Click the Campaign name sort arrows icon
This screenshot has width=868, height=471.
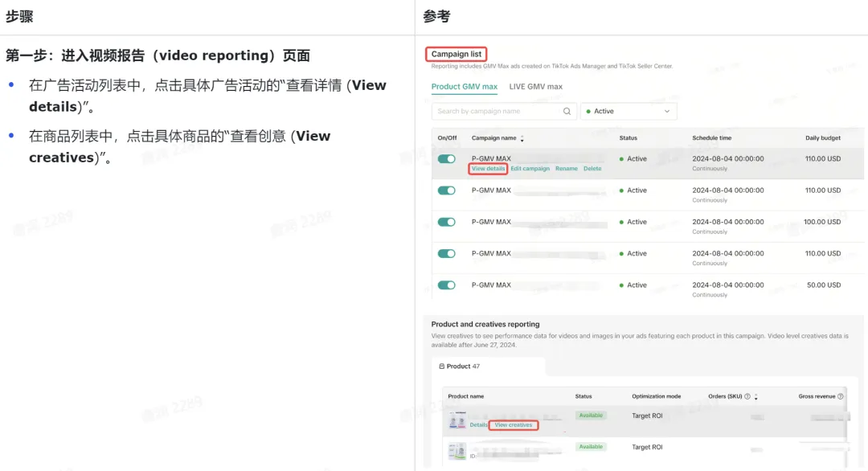coord(522,139)
